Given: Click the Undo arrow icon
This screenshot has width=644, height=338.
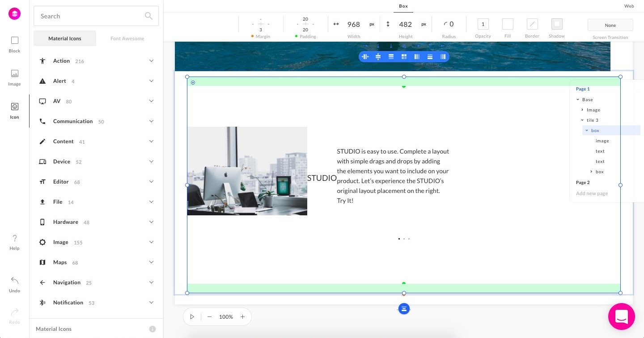Looking at the screenshot, I should point(14,284).
